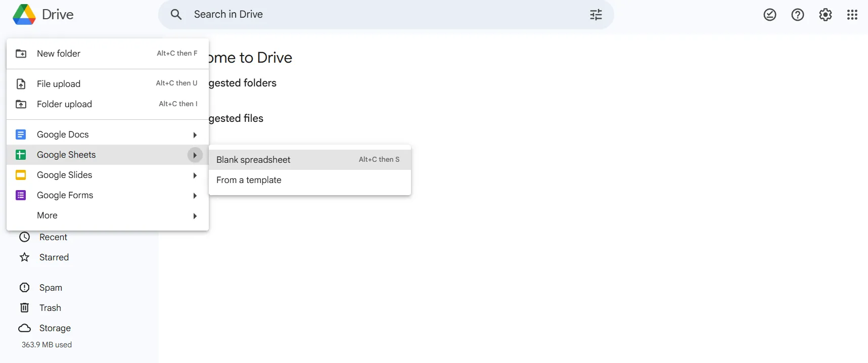Open the Google apps grid

tap(852, 15)
